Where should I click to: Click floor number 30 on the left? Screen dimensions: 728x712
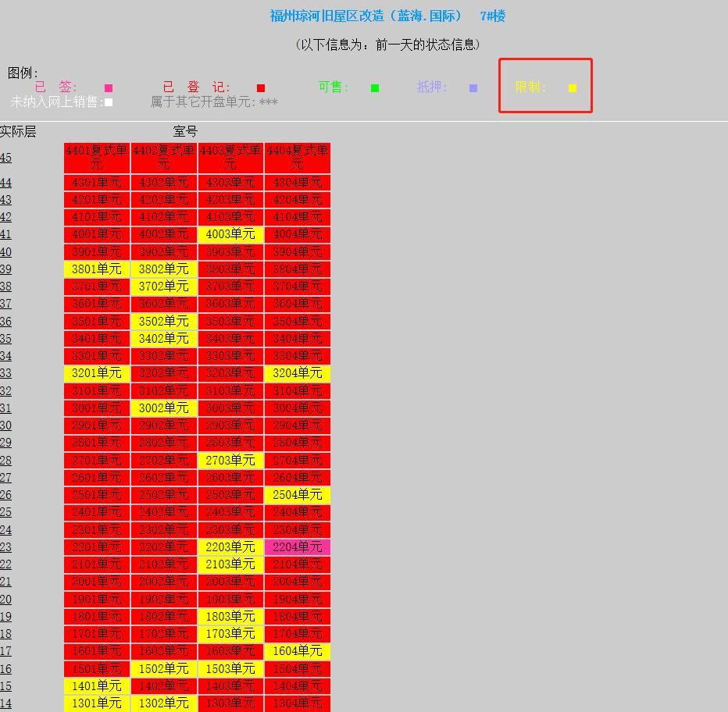[5, 425]
